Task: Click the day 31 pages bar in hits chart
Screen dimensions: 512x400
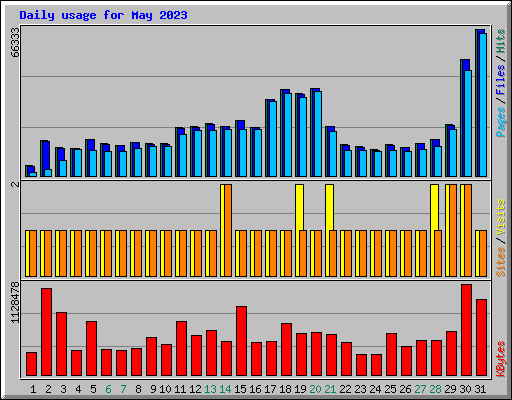Action: coord(483,105)
